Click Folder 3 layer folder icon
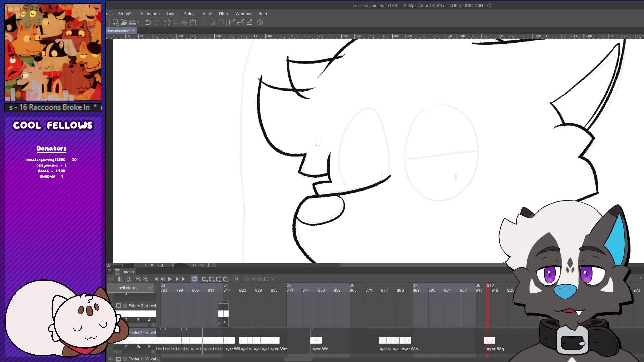This screenshot has height=362, width=644. pyautogui.click(x=118, y=306)
